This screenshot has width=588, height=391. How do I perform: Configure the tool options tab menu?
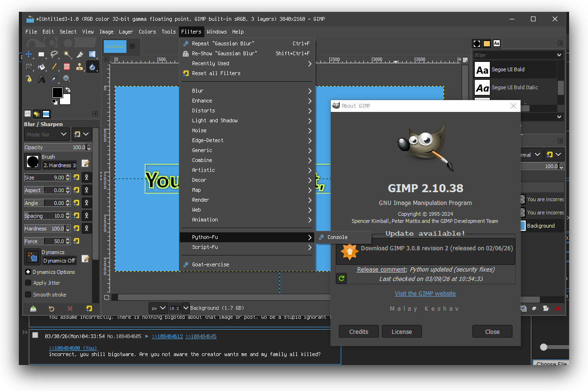point(95,114)
